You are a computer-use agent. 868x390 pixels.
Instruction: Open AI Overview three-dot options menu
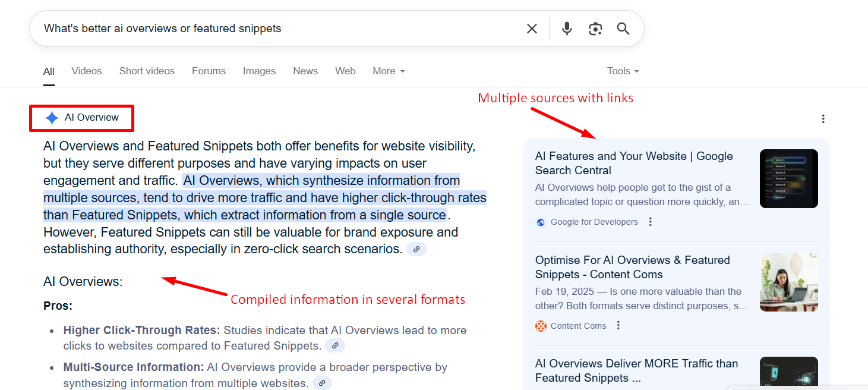pyautogui.click(x=823, y=119)
